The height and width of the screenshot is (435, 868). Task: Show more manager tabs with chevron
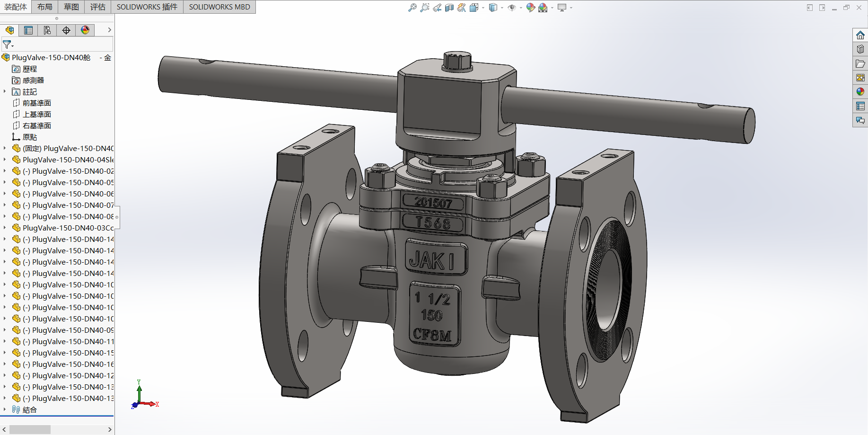pos(109,30)
